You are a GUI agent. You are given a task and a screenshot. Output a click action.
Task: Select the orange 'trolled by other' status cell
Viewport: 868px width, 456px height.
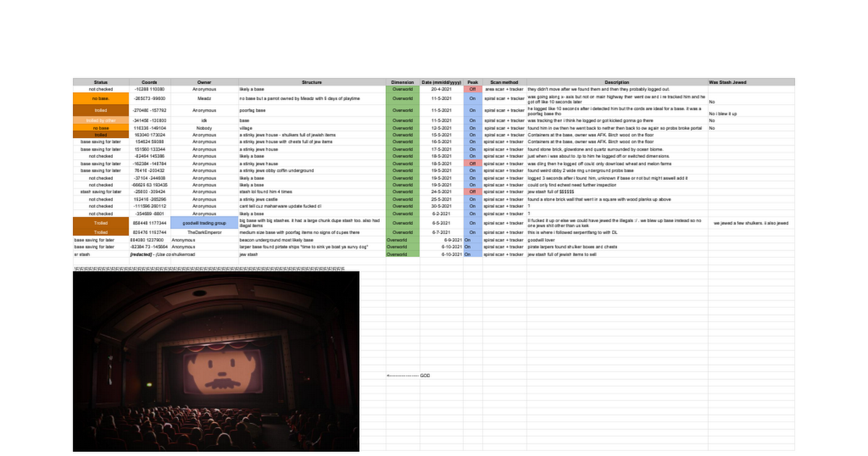(101, 120)
